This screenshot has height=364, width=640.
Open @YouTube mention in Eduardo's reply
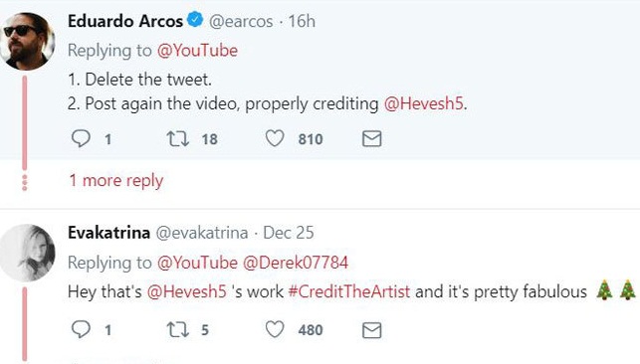point(197,51)
